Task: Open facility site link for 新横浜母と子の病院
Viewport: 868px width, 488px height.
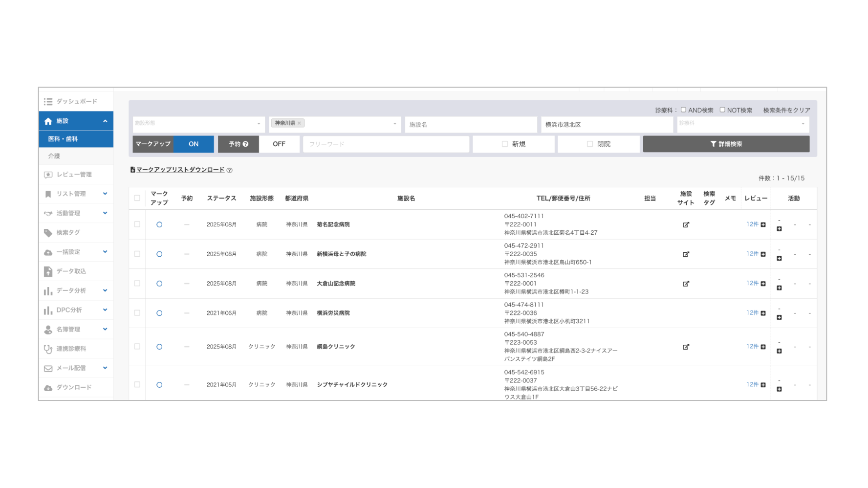Action: coord(686,254)
